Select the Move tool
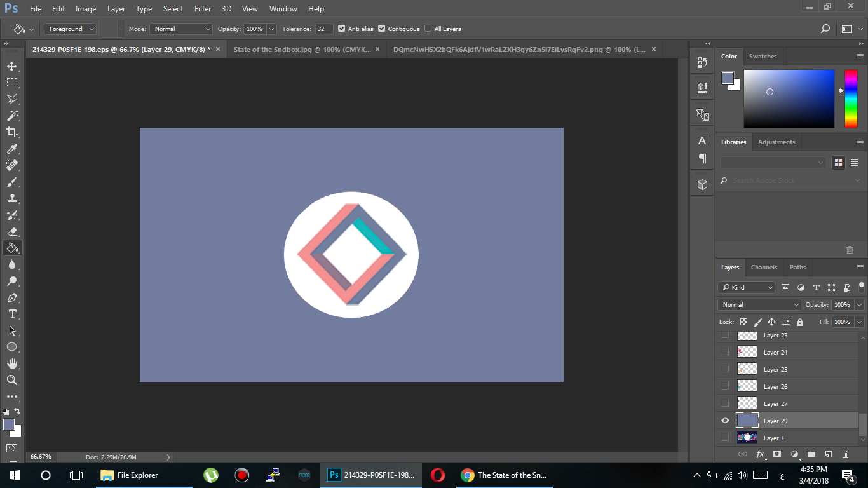Screen dimensions: 868x488 pyautogui.click(x=13, y=65)
